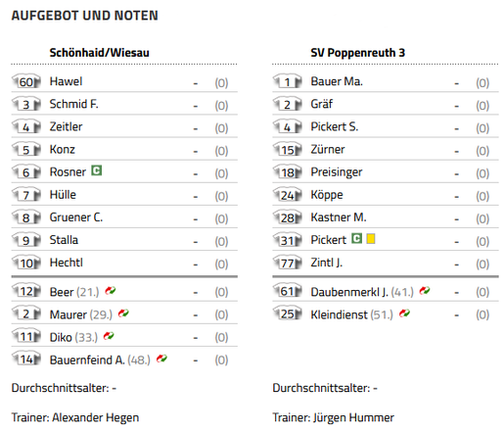This screenshot has height=432, width=504.
Task: Open the Schönhaid/Wiesau team link
Action: click(99, 53)
